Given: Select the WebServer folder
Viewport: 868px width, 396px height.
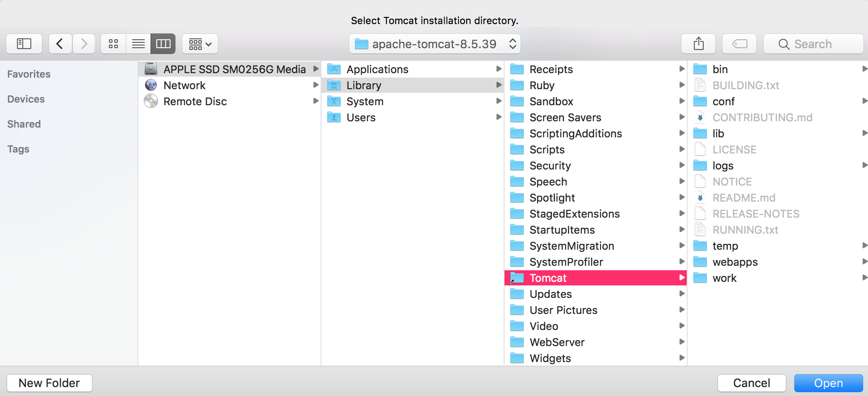Looking at the screenshot, I should (596, 342).
